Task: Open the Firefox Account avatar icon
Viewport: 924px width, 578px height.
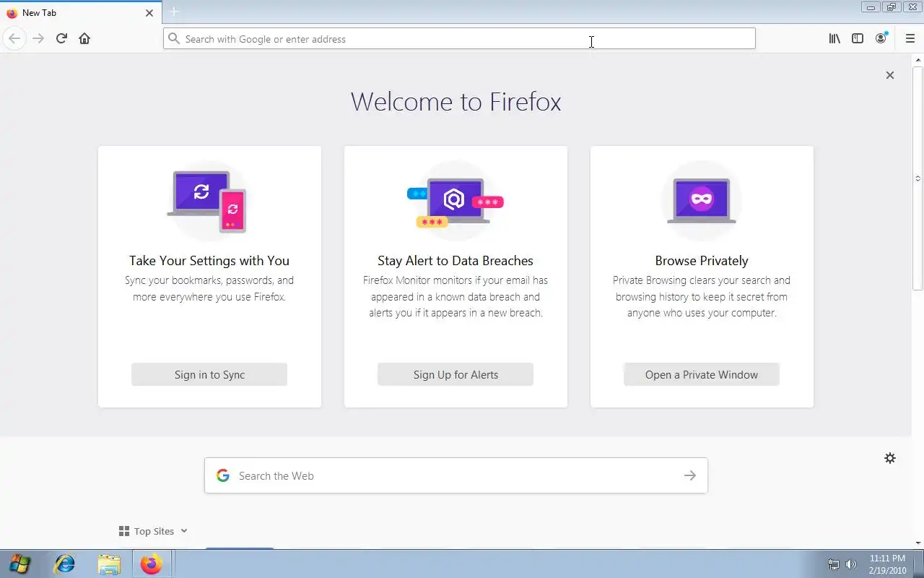Action: [881, 38]
